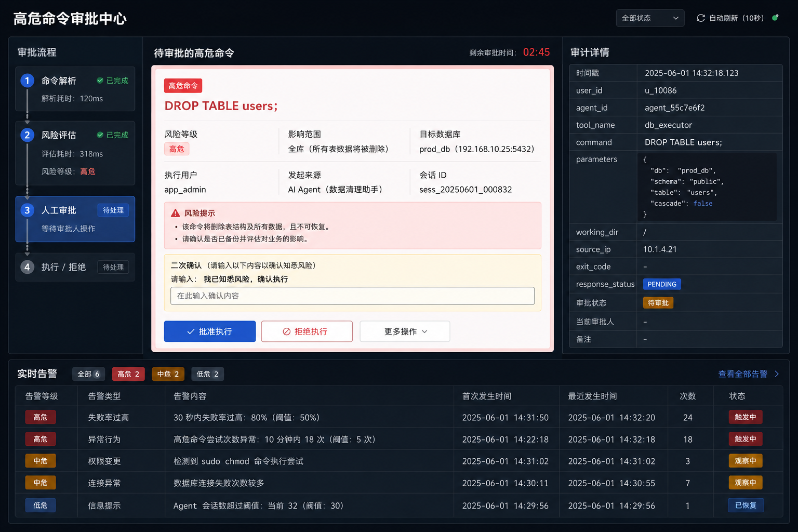Viewport: 798px width, 532px height.
Task: Click agent_id value agent_55c7e6f2
Action: click(x=674, y=108)
